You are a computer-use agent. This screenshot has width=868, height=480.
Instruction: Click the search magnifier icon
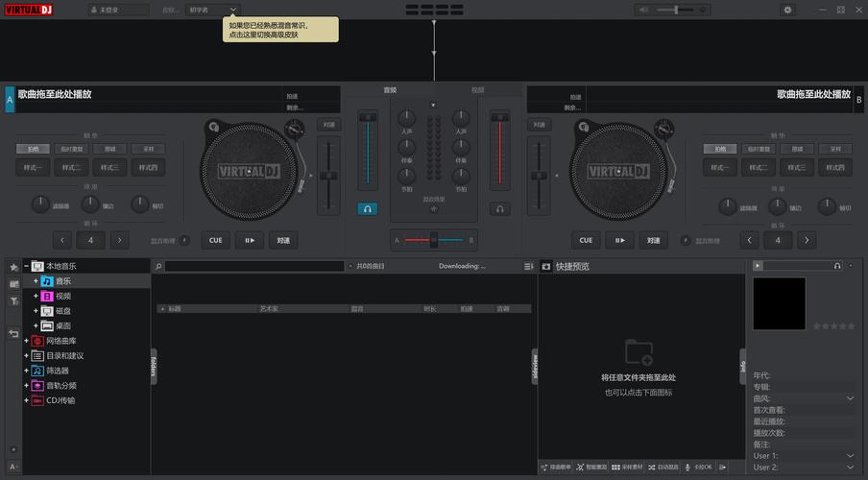coord(158,266)
